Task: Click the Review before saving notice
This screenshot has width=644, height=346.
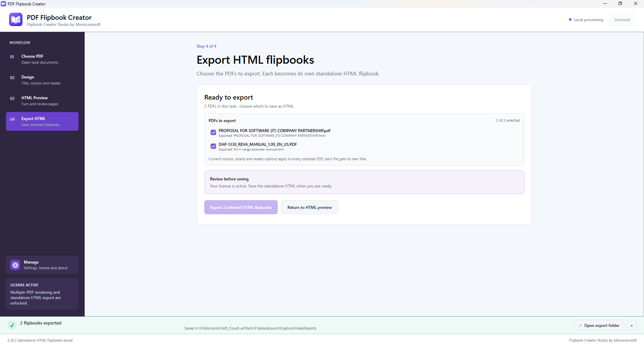Action: (364, 182)
